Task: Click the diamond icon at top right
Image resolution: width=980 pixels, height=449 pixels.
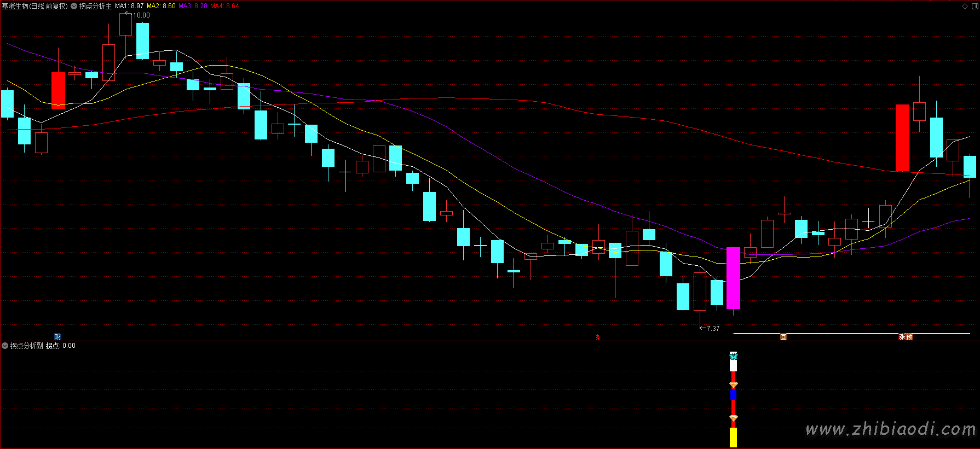Action: (965, 6)
